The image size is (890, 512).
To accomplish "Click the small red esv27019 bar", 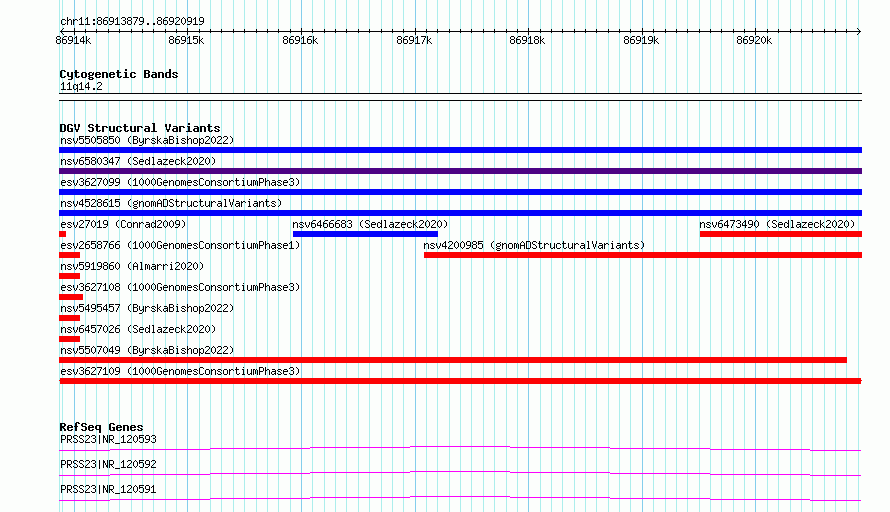I will point(62,234).
